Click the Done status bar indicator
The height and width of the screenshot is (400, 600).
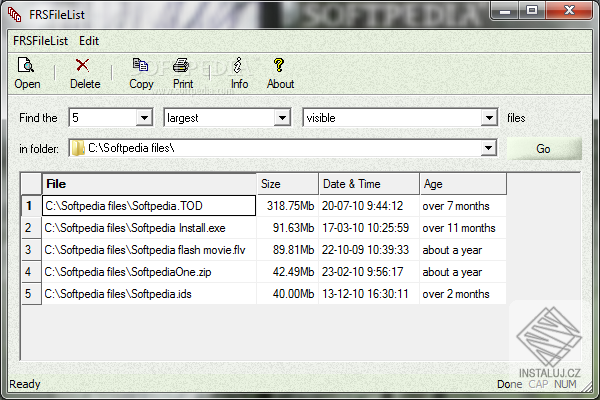tap(509, 384)
